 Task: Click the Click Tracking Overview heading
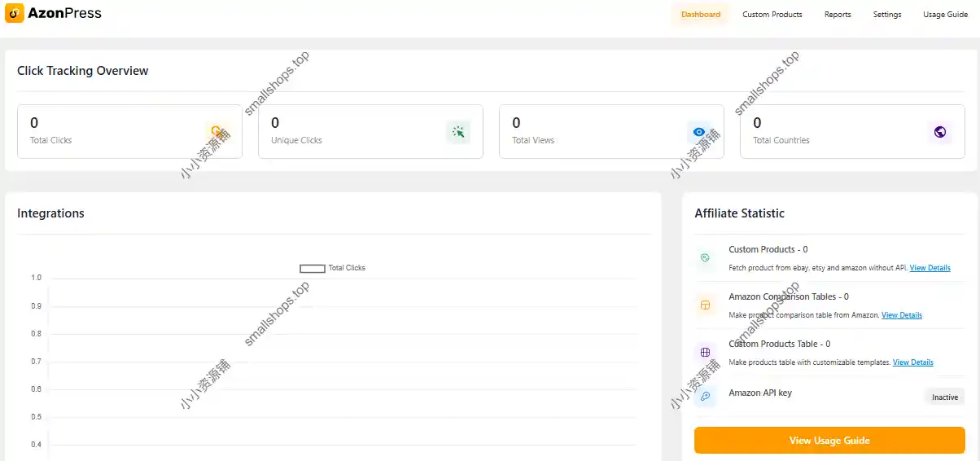[x=83, y=71]
